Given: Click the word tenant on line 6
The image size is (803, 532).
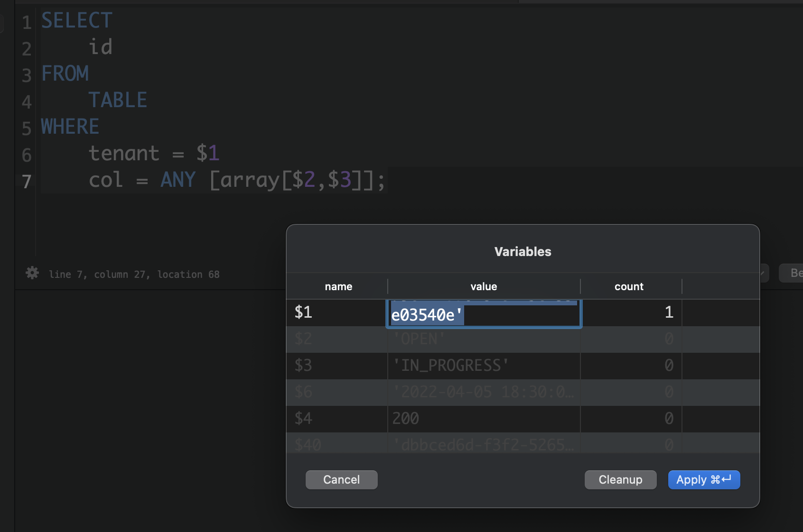Looking at the screenshot, I should point(124,153).
